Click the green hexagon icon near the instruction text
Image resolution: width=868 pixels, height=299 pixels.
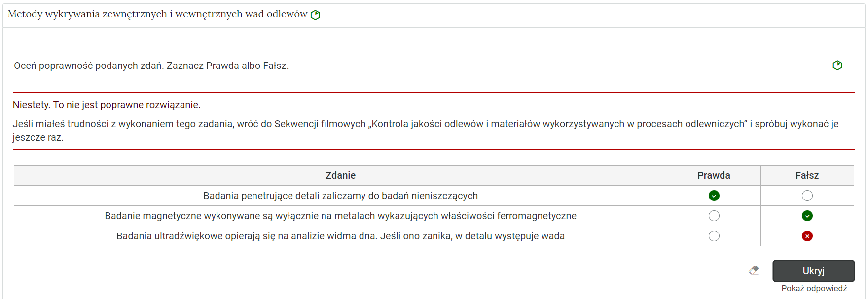coord(837,65)
